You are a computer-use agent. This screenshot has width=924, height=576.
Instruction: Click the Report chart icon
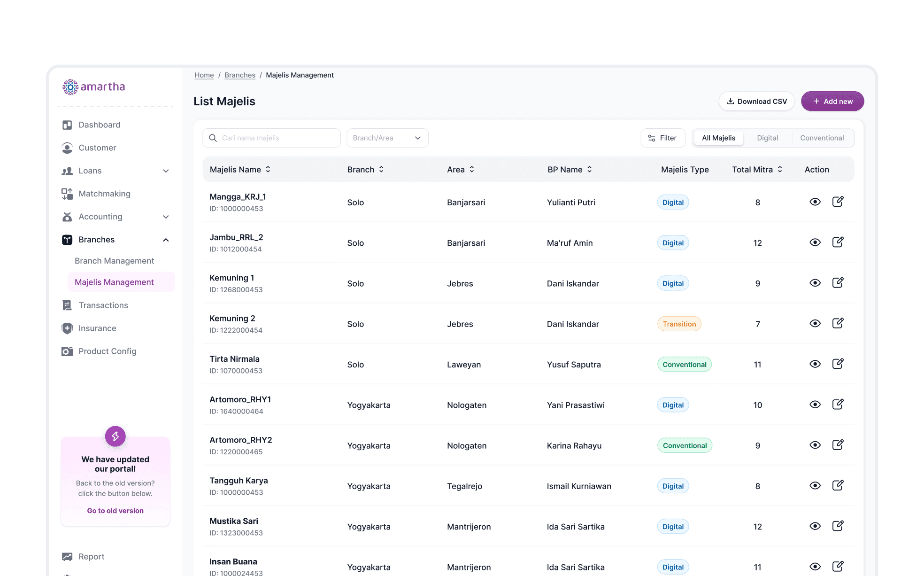tap(67, 557)
